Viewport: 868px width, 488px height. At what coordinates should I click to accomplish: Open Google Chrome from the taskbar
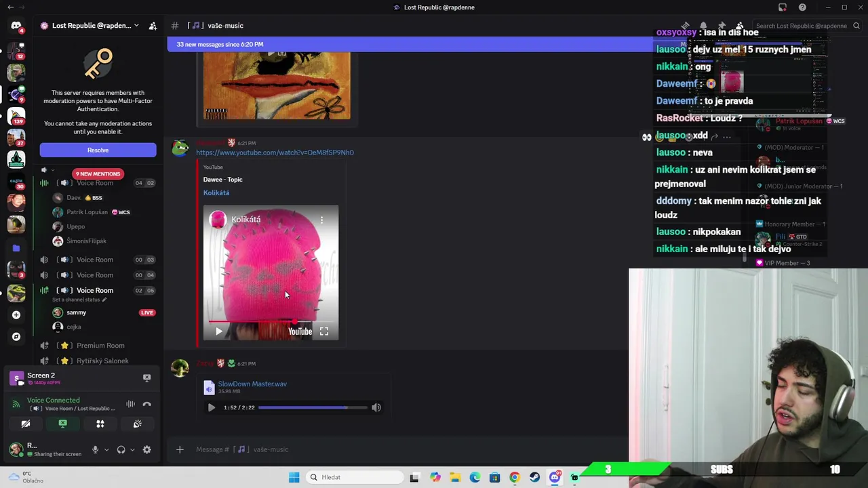click(x=515, y=477)
